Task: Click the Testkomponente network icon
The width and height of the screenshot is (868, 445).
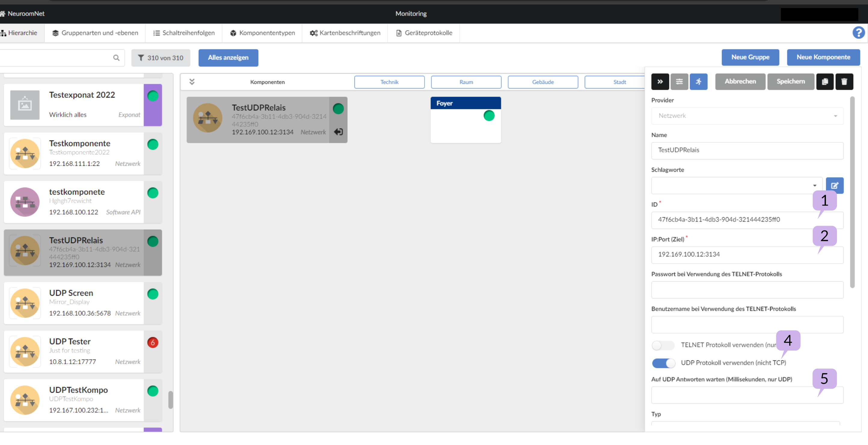Action: click(25, 153)
